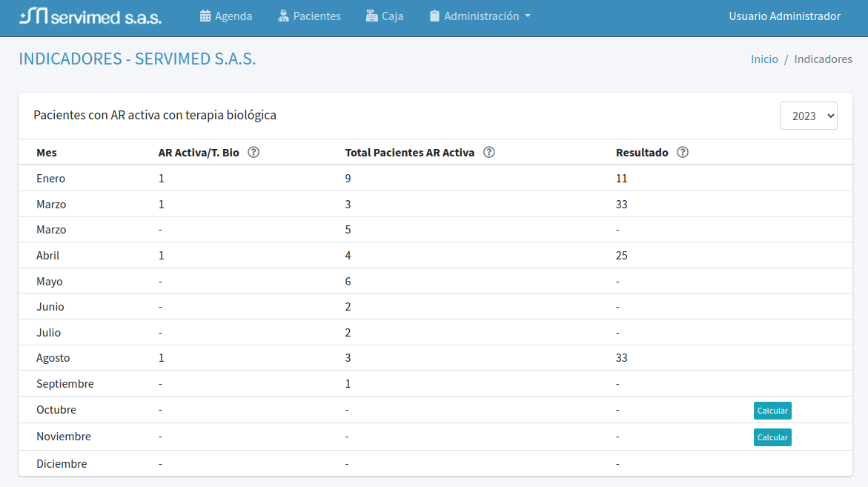Click the Resultado column header
The image size is (868, 487).
[x=642, y=153]
